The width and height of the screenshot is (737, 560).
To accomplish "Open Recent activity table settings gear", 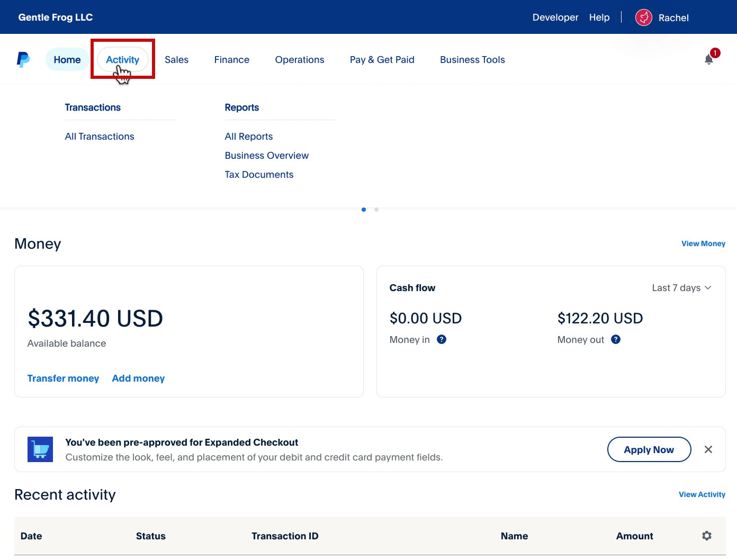I will pyautogui.click(x=707, y=536).
